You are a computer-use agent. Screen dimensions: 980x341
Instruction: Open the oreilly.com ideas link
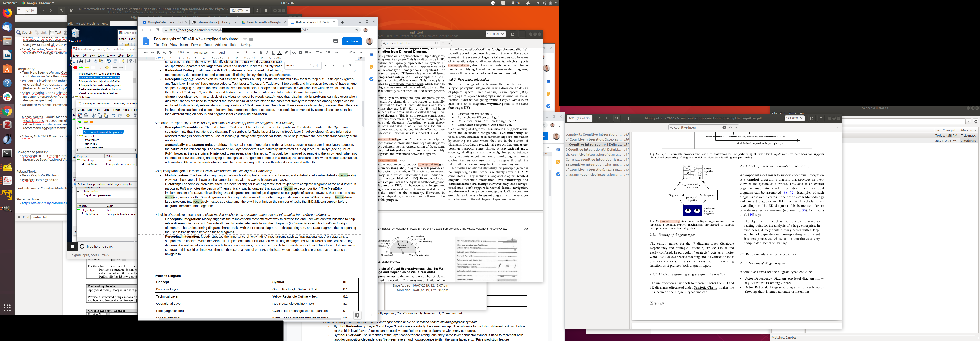[x=44, y=203]
